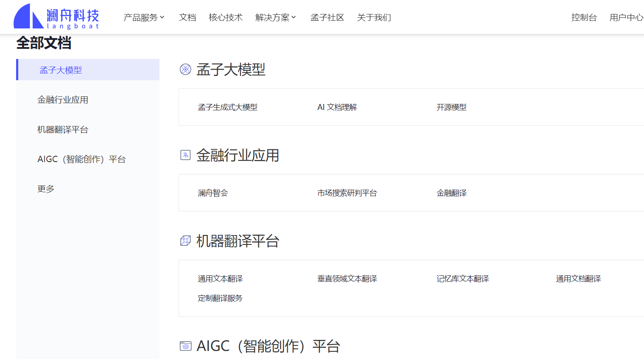The height and width of the screenshot is (359, 644).
Task: Click the 全部文档 page title
Action: coord(44,43)
